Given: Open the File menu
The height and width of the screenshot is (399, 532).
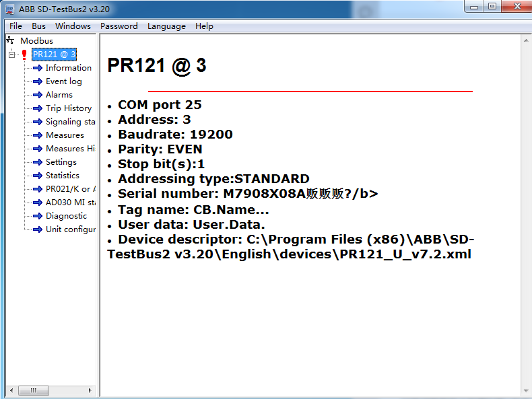Looking at the screenshot, I should [15, 26].
